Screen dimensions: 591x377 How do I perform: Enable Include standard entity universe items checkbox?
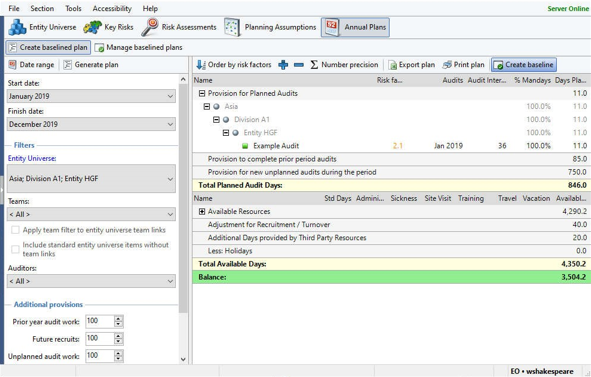[x=15, y=249]
